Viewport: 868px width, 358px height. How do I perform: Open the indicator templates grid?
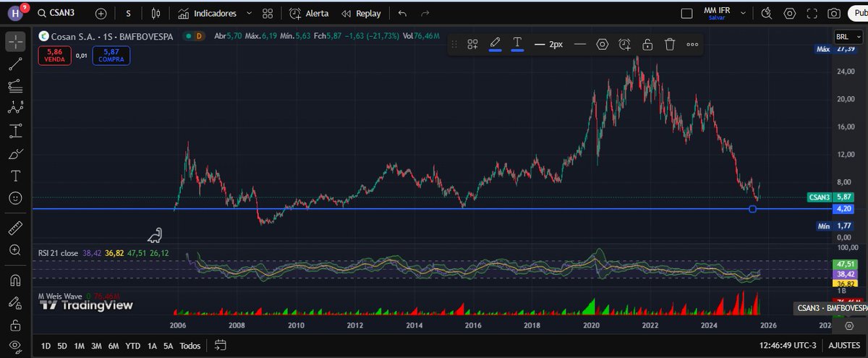(268, 13)
